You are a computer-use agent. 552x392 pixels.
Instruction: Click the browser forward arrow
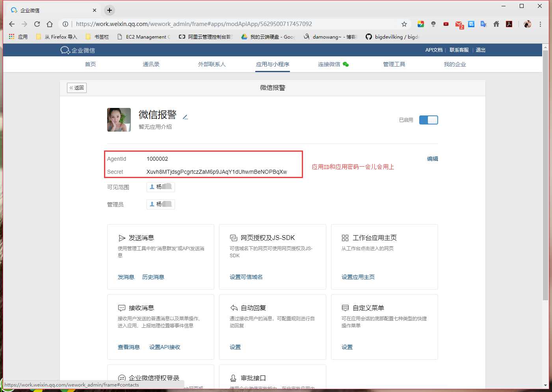pyautogui.click(x=24, y=24)
